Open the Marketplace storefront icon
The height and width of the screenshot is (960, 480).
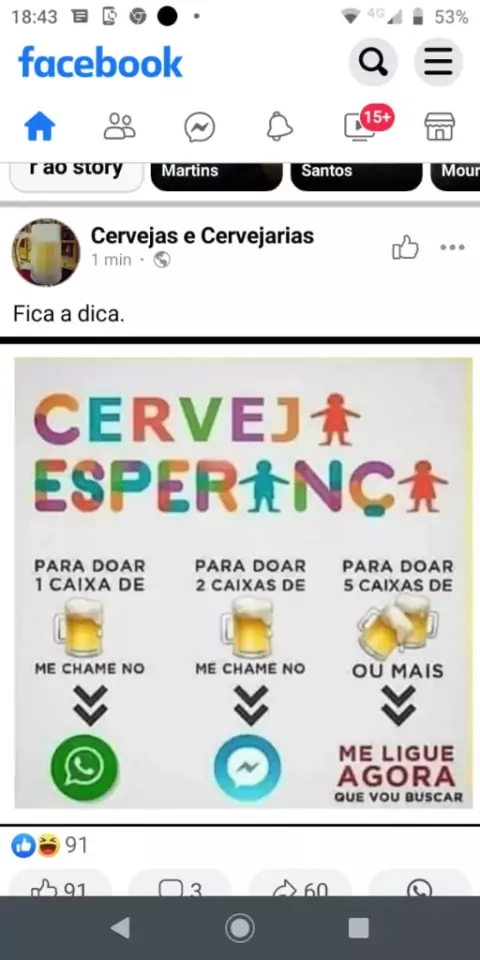(440, 127)
